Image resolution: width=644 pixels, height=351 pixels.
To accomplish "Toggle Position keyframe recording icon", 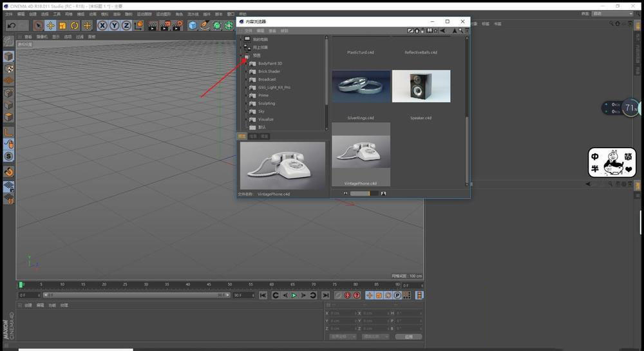I will click(x=370, y=295).
